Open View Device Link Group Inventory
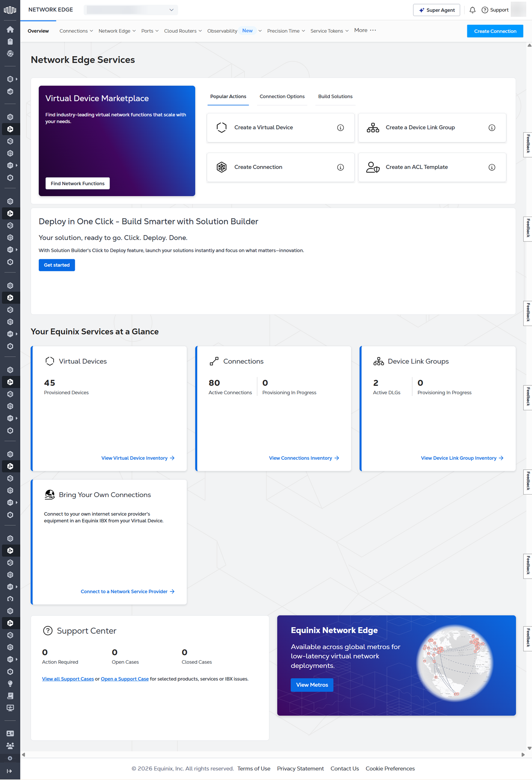 click(x=462, y=458)
